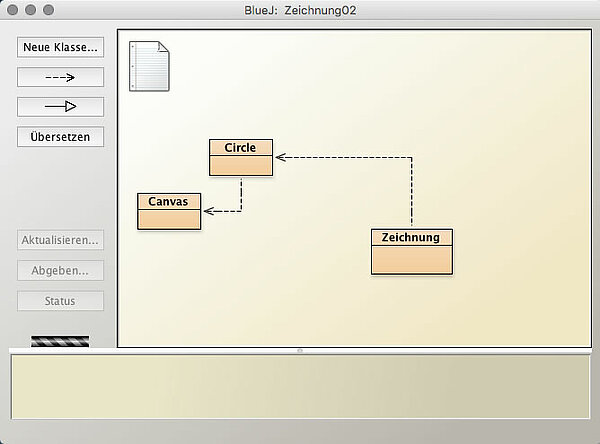Click the dashed arrow from Circle to Canvas
The width and height of the screenshot is (600, 444).
241,198
